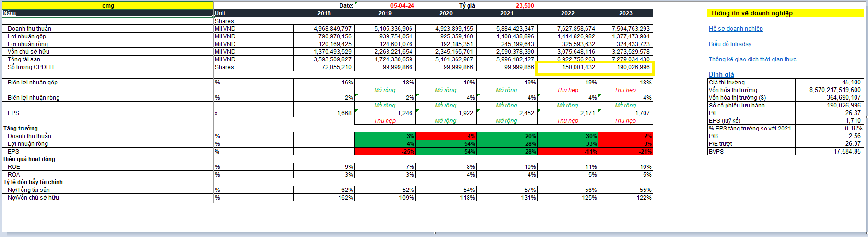Select debt-to-equity value 131%
868x237 pixels.
(x=507, y=198)
